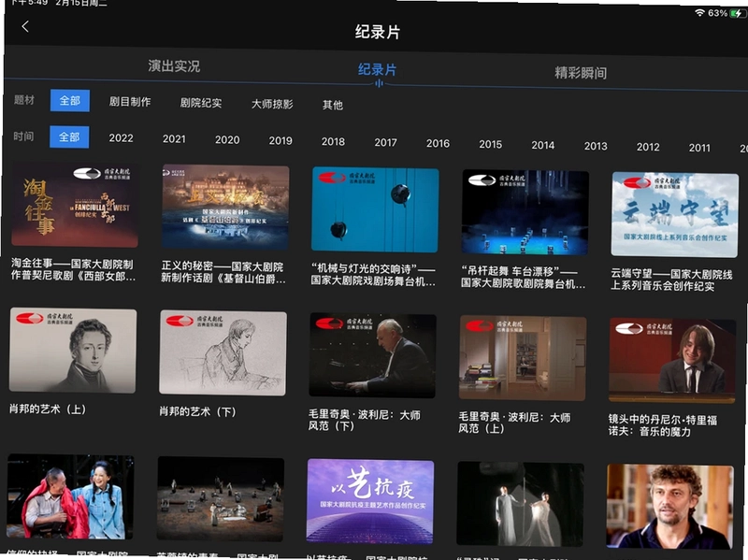The height and width of the screenshot is (560, 748).
Task: Filter by 剧院纪实 subject
Action: 201,103
